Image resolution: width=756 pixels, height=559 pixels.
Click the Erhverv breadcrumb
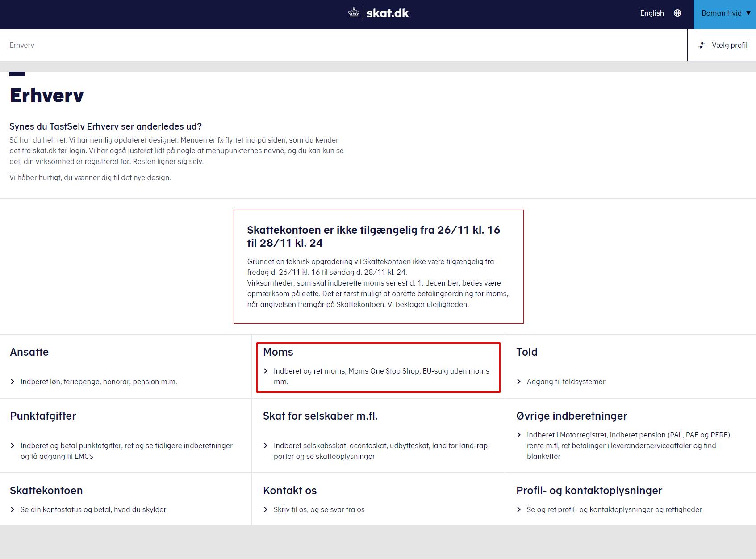pyautogui.click(x=22, y=45)
